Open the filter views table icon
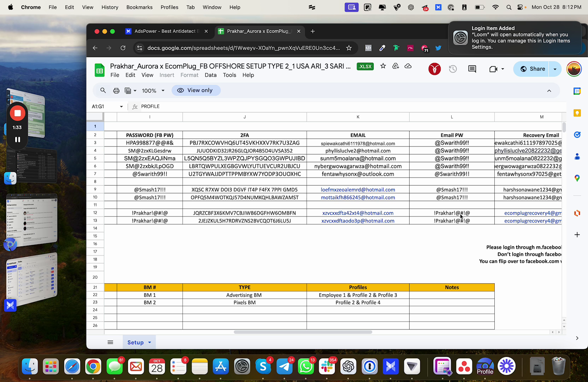Screen dimensions: 588x382 [128, 91]
